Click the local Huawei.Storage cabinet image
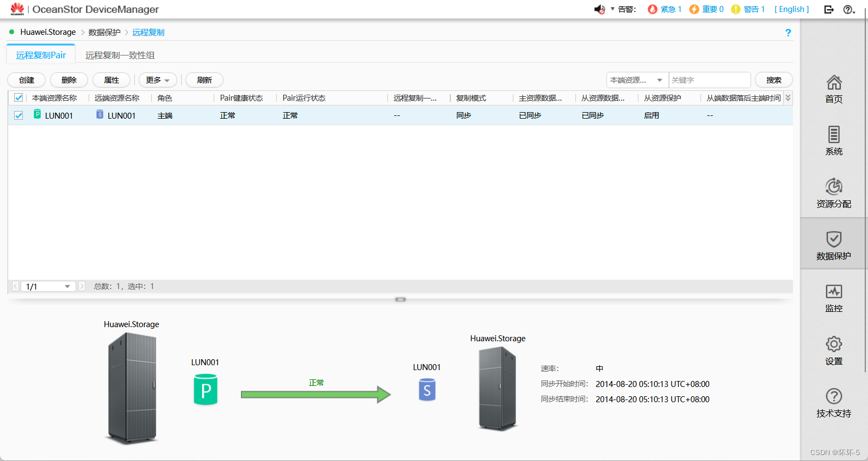 (x=132, y=388)
